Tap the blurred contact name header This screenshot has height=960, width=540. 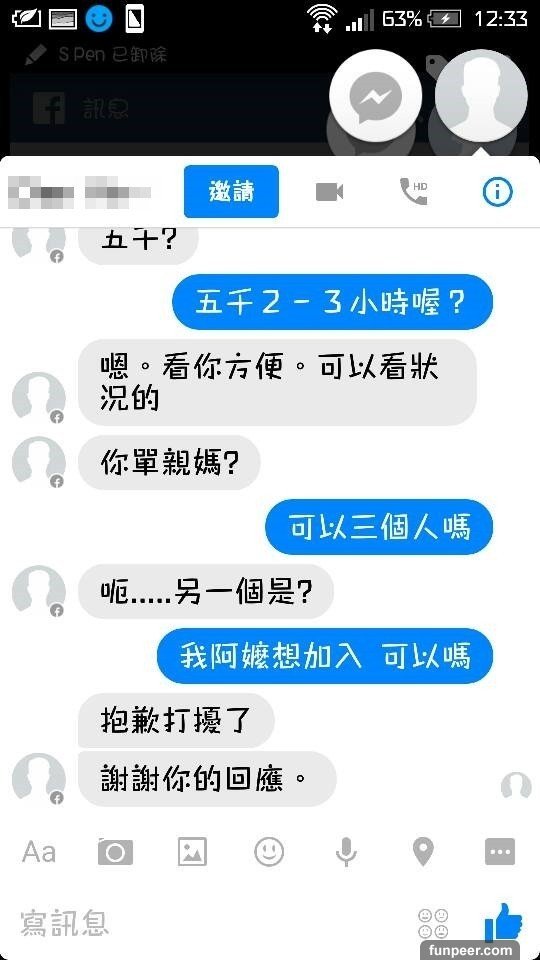point(80,192)
